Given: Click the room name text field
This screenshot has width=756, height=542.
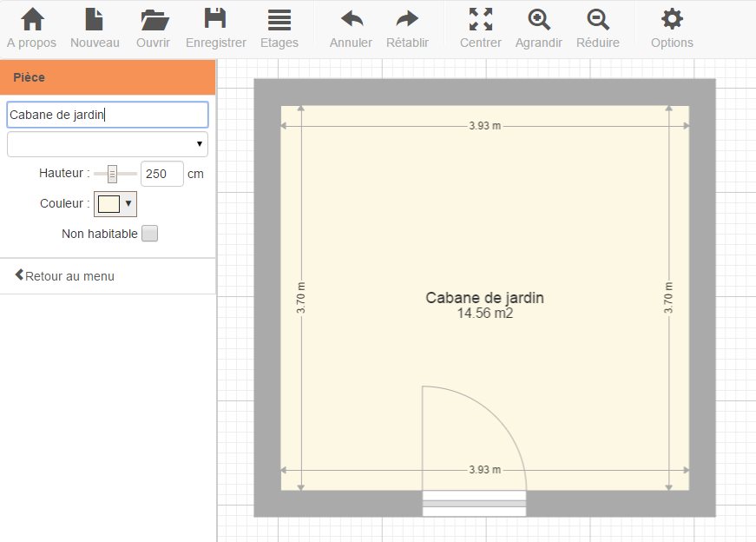Looking at the screenshot, I should pyautogui.click(x=108, y=115).
